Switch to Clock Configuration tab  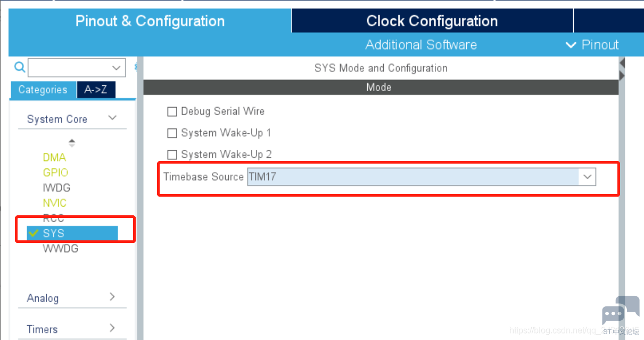tap(432, 21)
